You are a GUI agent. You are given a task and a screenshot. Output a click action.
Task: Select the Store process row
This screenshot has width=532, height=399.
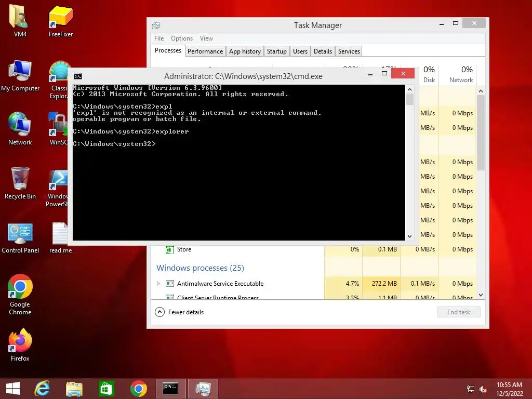(313, 249)
